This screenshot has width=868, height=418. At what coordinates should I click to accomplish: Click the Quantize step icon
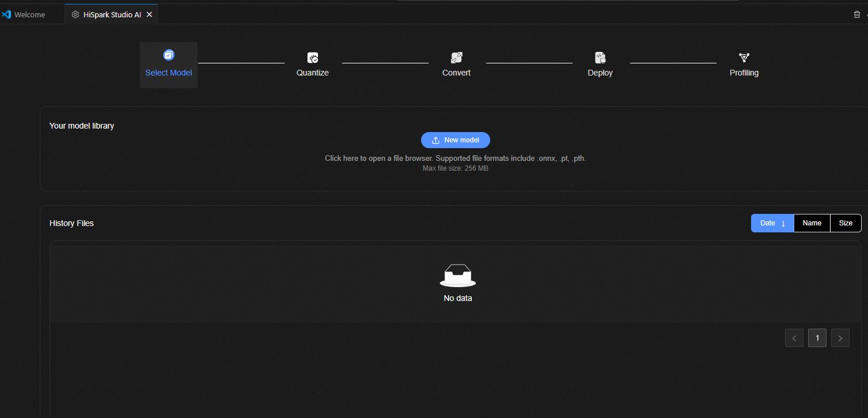pos(313,58)
